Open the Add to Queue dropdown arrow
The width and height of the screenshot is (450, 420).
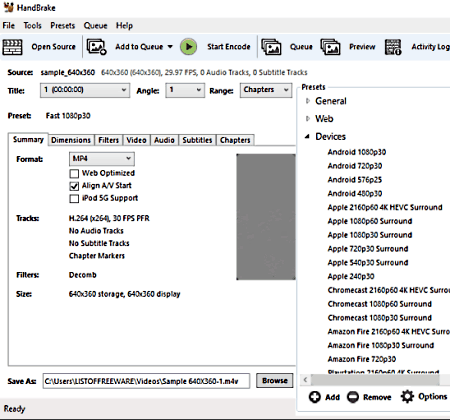170,47
